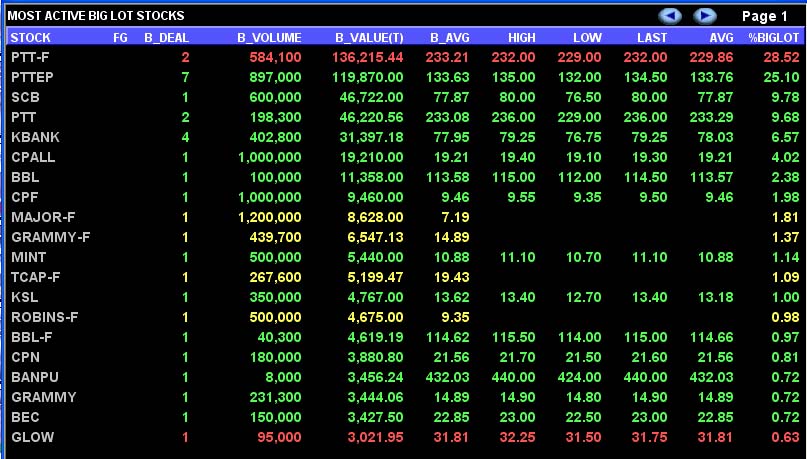The image size is (807, 459).
Task: Select the BBL stock symbol
Action: click(25, 178)
